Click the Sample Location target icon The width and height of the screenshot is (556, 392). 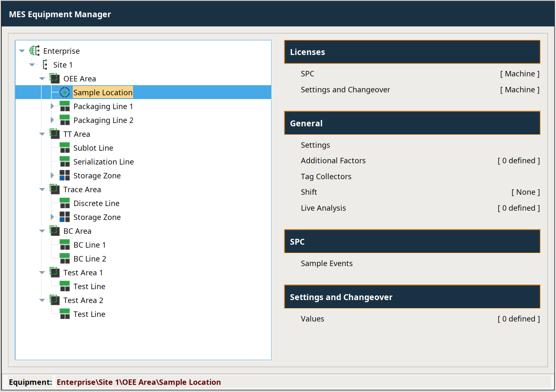click(65, 92)
